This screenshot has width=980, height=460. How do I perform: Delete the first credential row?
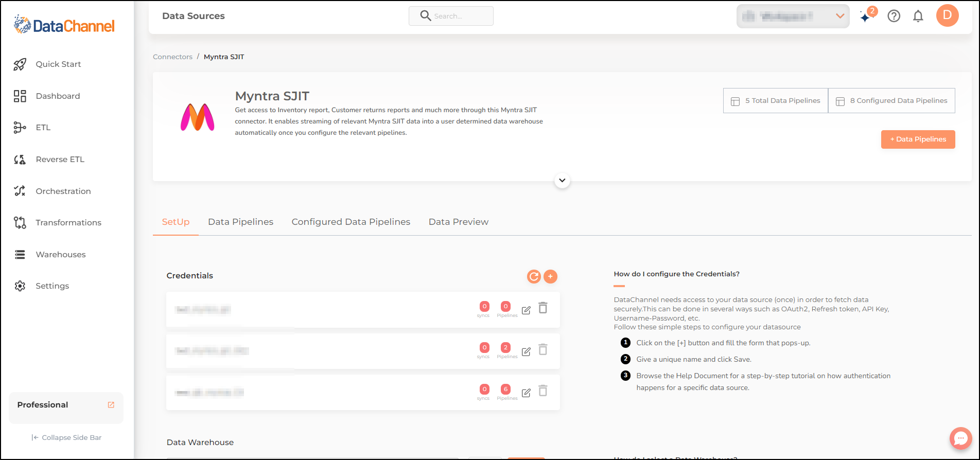pyautogui.click(x=543, y=308)
